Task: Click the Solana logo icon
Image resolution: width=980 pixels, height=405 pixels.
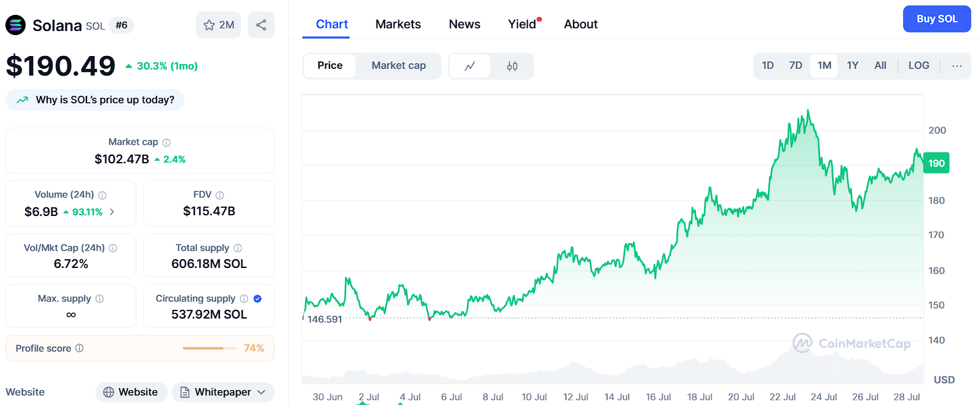Action: (16, 25)
